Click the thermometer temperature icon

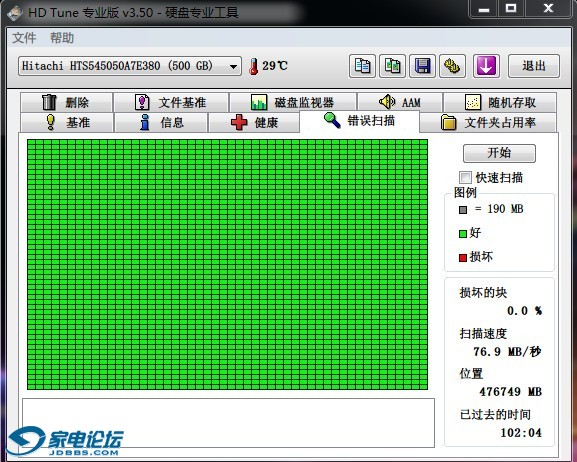(x=253, y=67)
